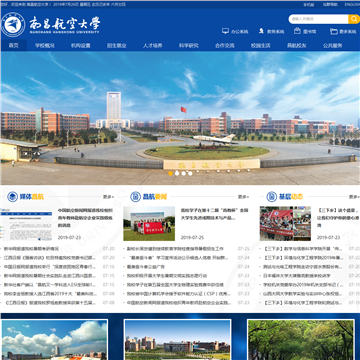The image size is (360, 360).
Task: Open 我校积极开展大学生暑期文明实践志愿行动
Action: pyautogui.click(x=167, y=276)
